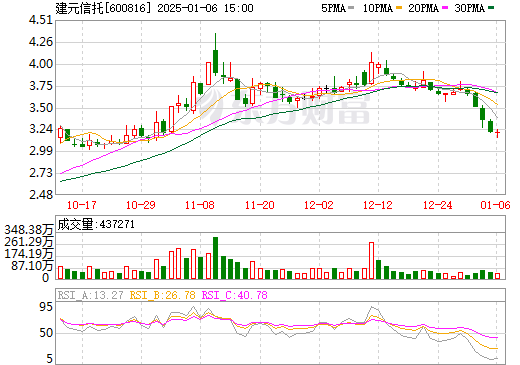Click the stock title 建元信托[600816]

pos(103,8)
